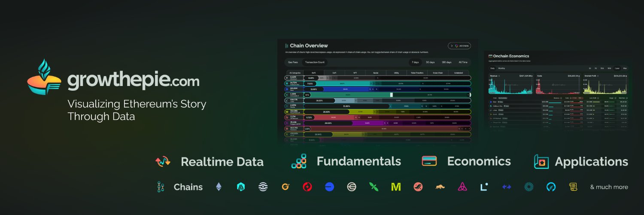Click the growthepie pie logo icon
The height and width of the screenshot is (215, 644).
44,77
